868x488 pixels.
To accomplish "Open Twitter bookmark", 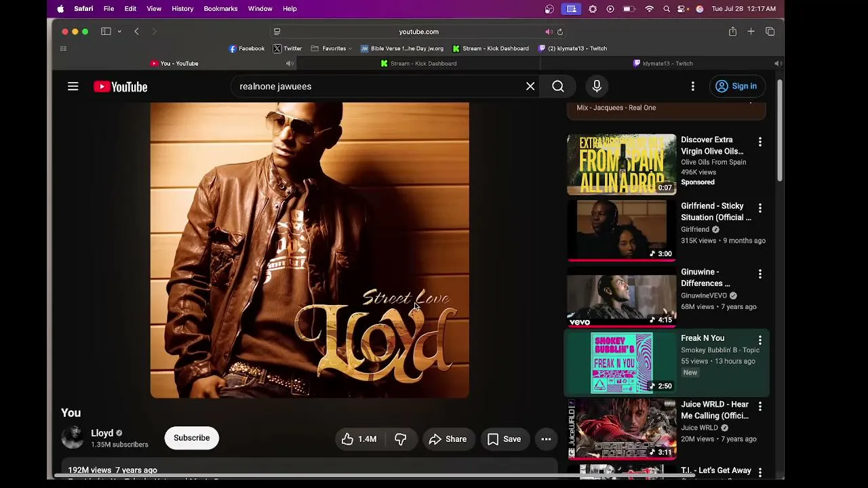I will click(288, 49).
